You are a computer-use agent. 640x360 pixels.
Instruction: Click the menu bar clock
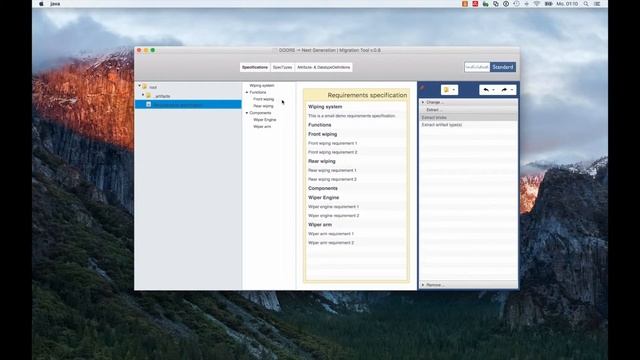(x=567, y=4)
